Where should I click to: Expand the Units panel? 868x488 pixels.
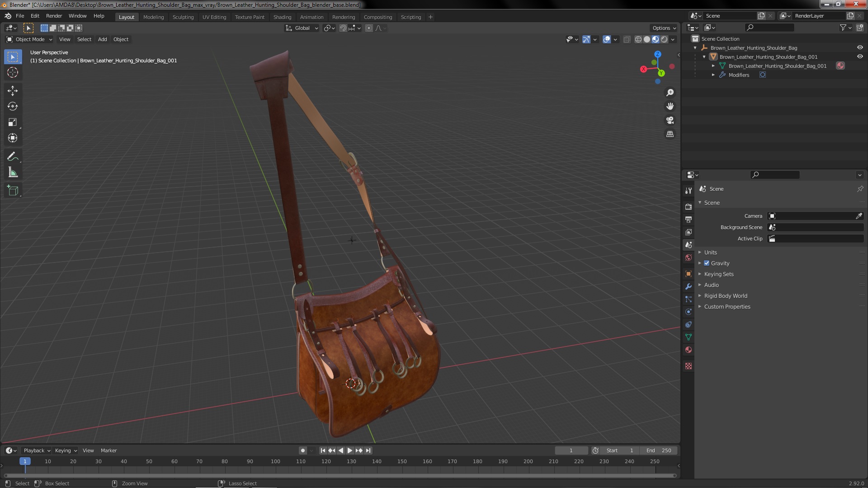point(710,252)
